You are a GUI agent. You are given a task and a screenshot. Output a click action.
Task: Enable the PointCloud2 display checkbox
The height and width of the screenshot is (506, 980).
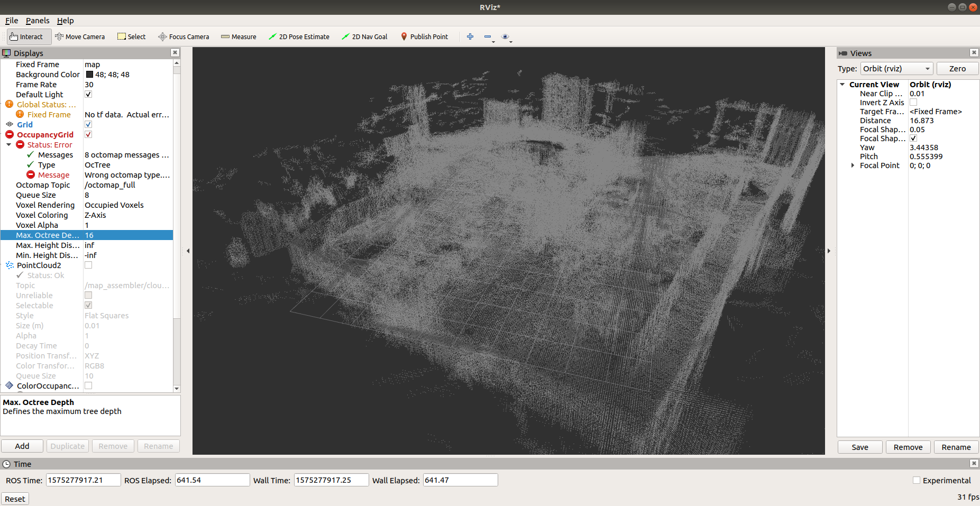click(88, 265)
